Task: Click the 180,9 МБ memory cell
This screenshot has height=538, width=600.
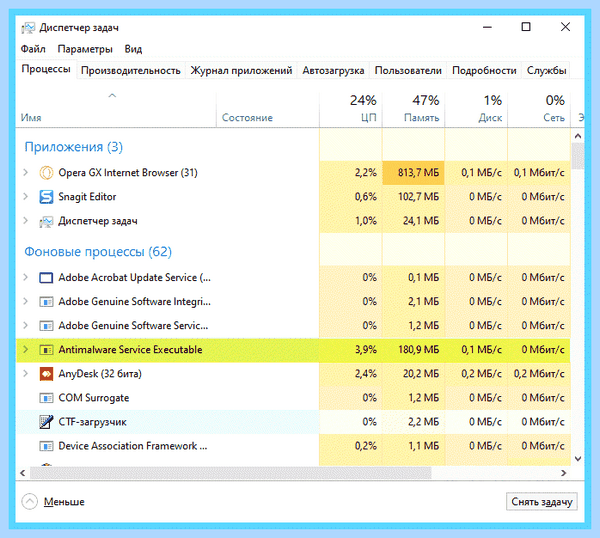Action: (414, 350)
